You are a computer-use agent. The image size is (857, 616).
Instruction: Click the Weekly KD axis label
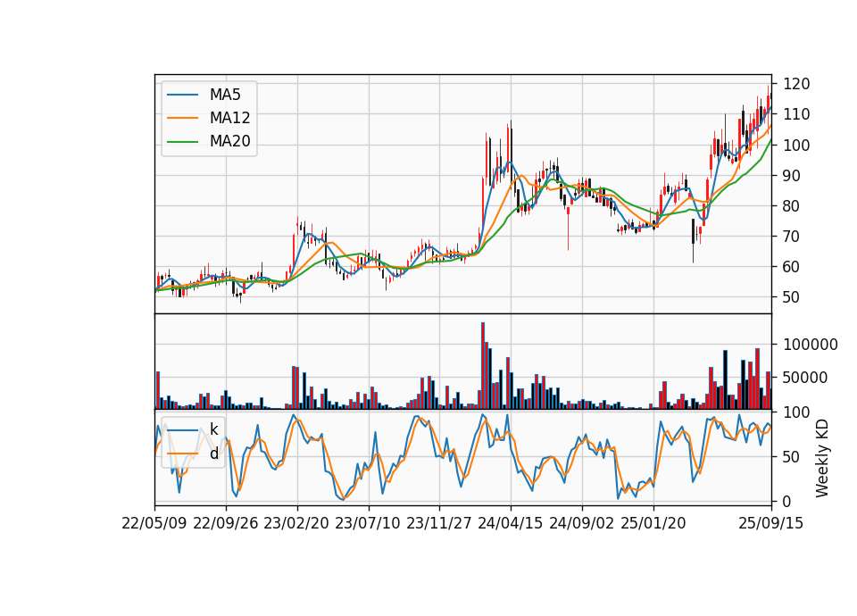(x=822, y=458)
